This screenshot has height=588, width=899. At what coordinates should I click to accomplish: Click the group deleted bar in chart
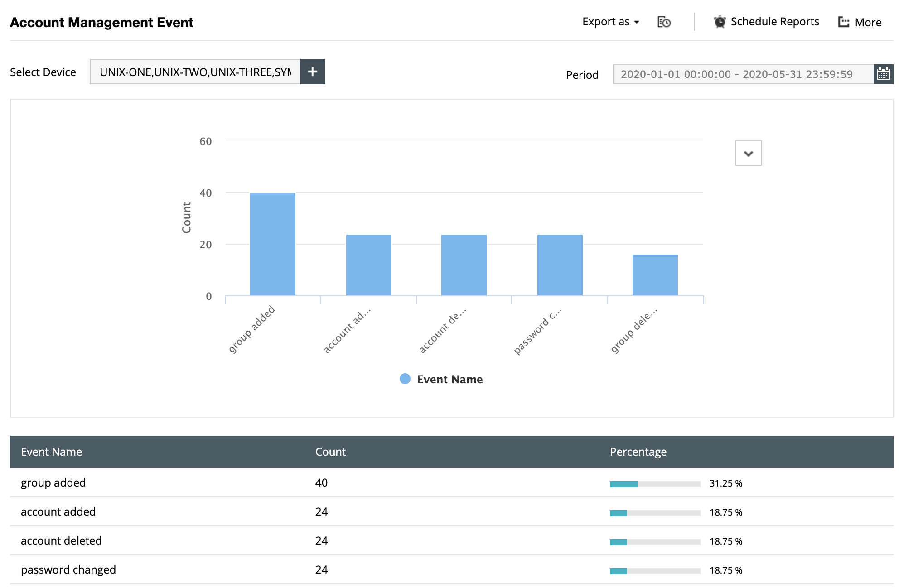(655, 275)
